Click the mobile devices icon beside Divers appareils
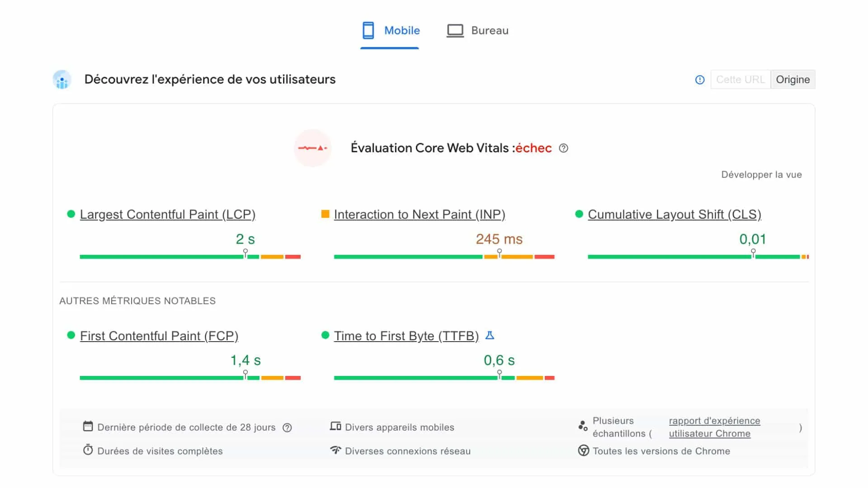868x488 pixels. tap(335, 426)
